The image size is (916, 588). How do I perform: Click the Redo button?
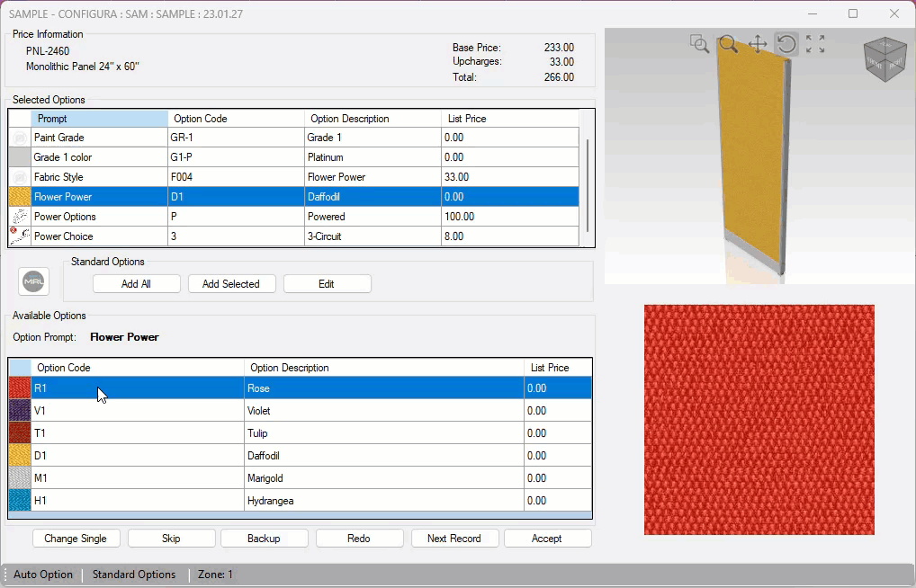[x=359, y=539]
